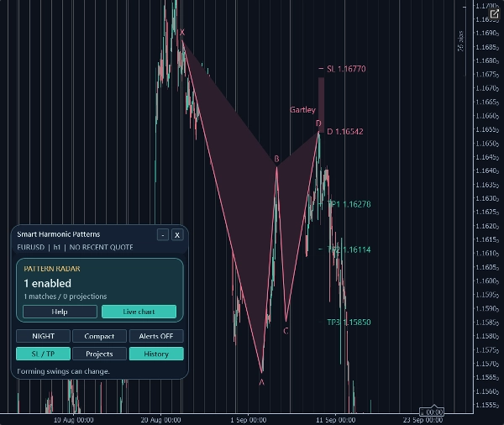Select pattern point A on chart
The width and height of the screenshot is (504, 425).
tap(261, 382)
